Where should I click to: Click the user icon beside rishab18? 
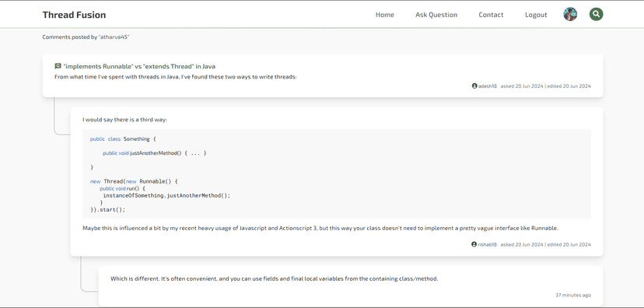click(474, 244)
